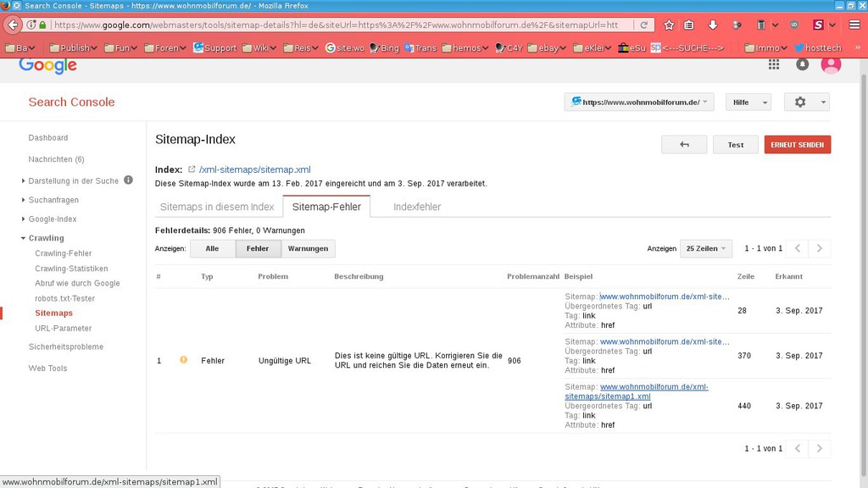This screenshot has width=868, height=488.
Task: Go back with the Firefox back arrow
Action: [13, 25]
